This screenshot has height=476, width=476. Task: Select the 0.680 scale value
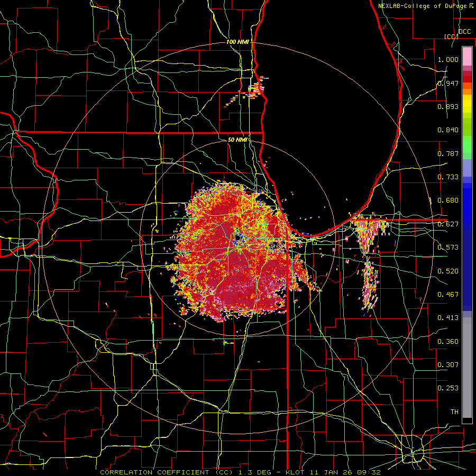click(x=448, y=200)
